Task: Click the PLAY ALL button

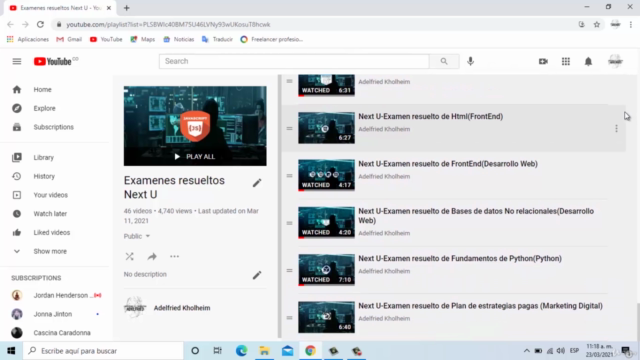Action: [x=195, y=157]
